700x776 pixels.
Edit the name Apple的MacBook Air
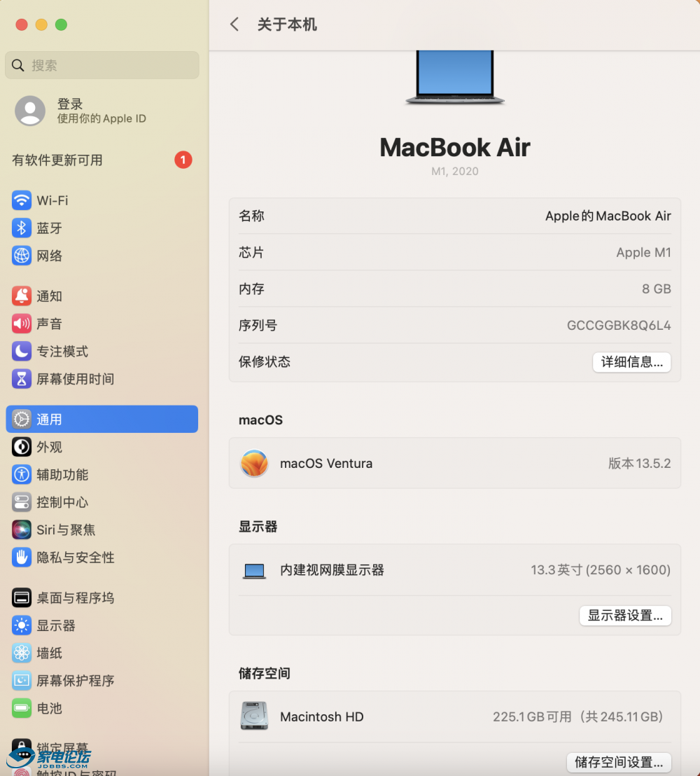click(608, 216)
